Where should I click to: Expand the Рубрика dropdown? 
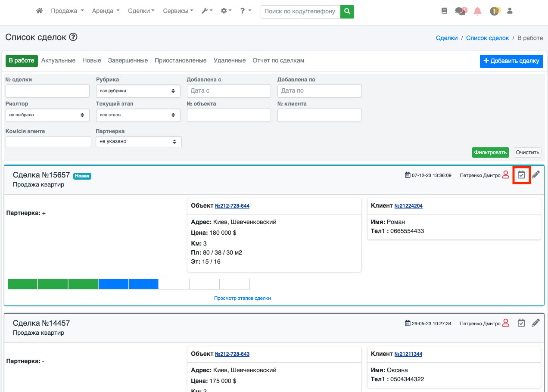coord(138,91)
